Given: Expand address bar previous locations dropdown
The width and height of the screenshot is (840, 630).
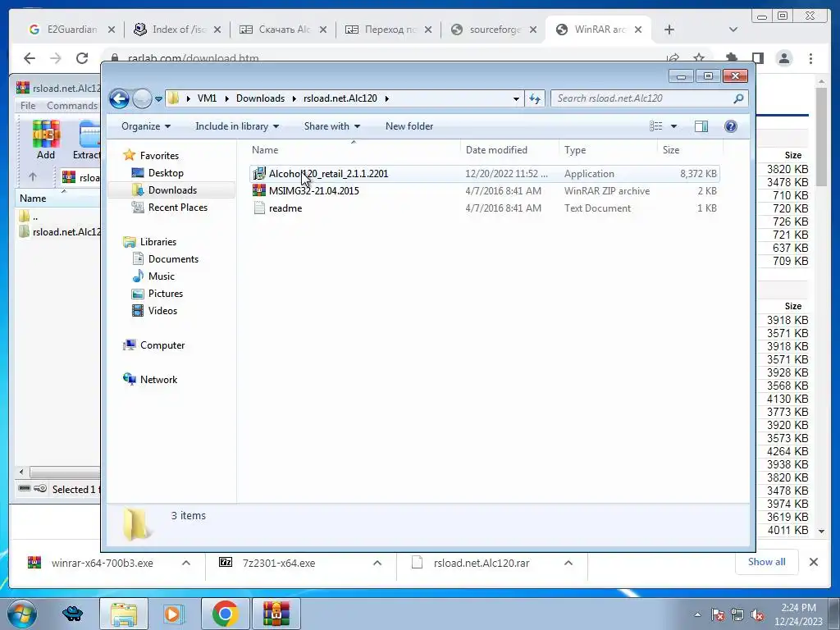Looking at the screenshot, I should [516, 98].
